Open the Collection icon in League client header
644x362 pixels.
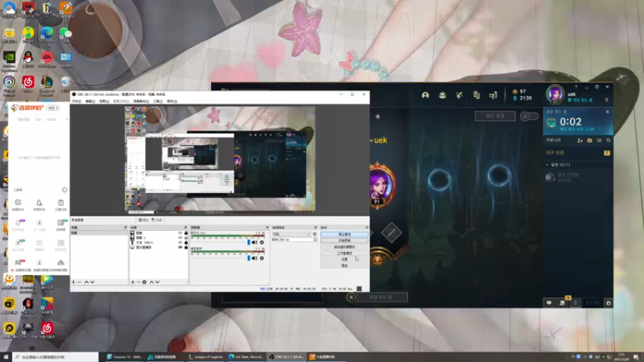tap(442, 95)
